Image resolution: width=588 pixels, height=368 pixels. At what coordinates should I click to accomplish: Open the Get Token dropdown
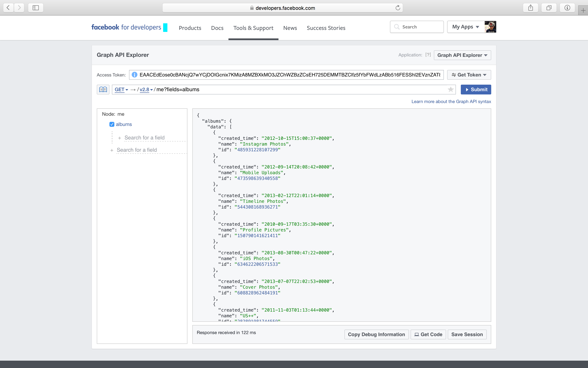click(469, 75)
